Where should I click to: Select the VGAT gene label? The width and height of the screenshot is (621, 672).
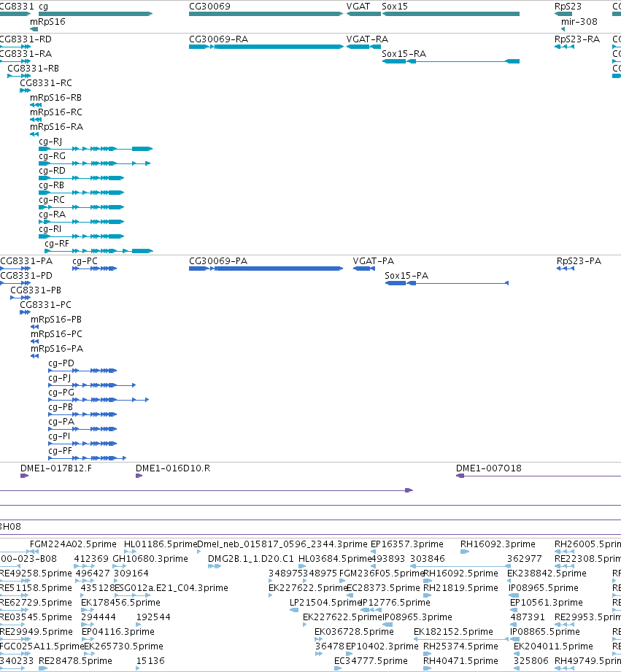tap(358, 7)
